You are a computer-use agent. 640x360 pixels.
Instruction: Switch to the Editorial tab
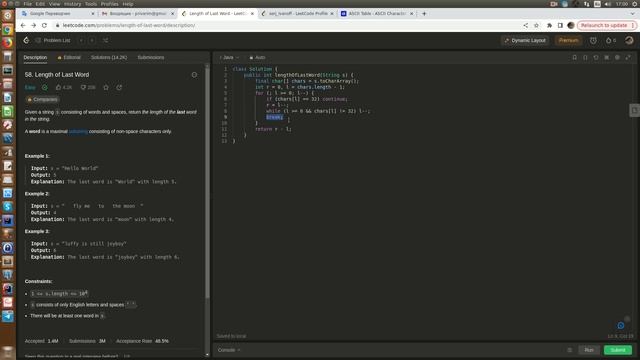click(x=69, y=58)
